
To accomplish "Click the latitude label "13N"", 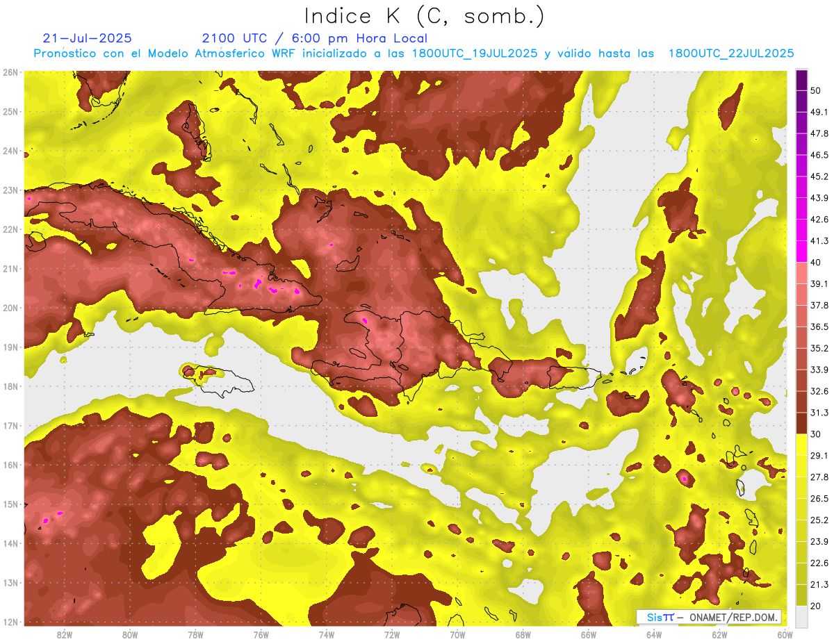I will tap(10, 583).
